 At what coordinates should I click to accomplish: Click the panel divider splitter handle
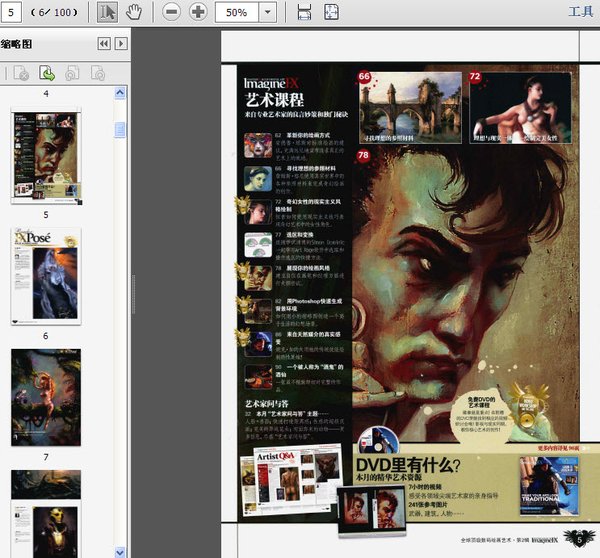pyautogui.click(x=134, y=294)
